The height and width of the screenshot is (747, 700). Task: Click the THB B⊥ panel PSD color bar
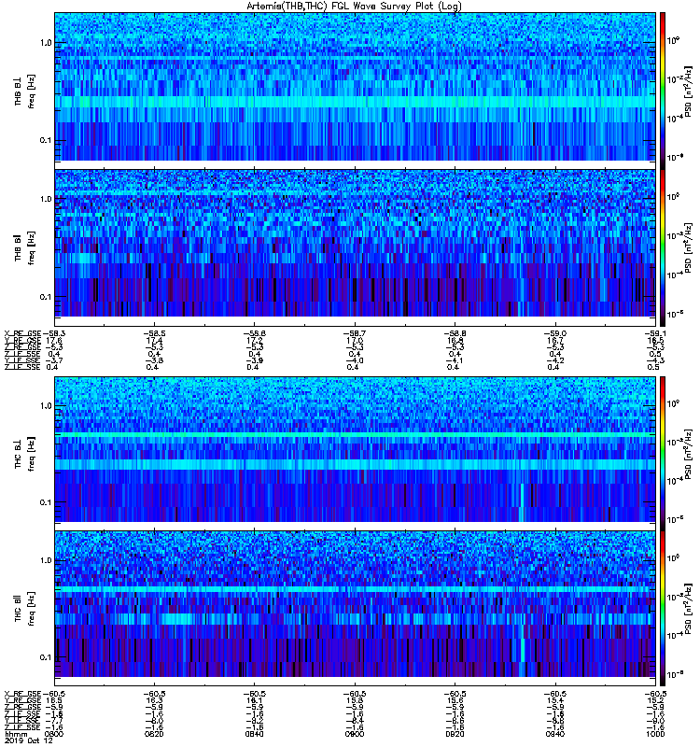coord(663,89)
